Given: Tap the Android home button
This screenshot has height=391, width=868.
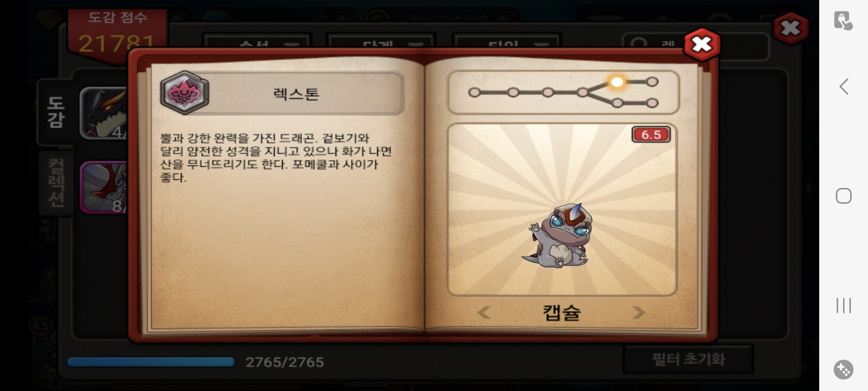Looking at the screenshot, I should pos(844,196).
